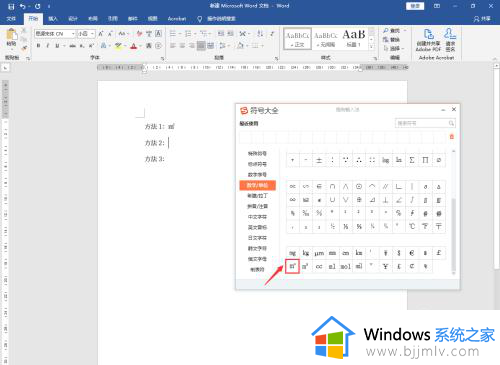Click the paragraph shading paint bucket

point(240,46)
